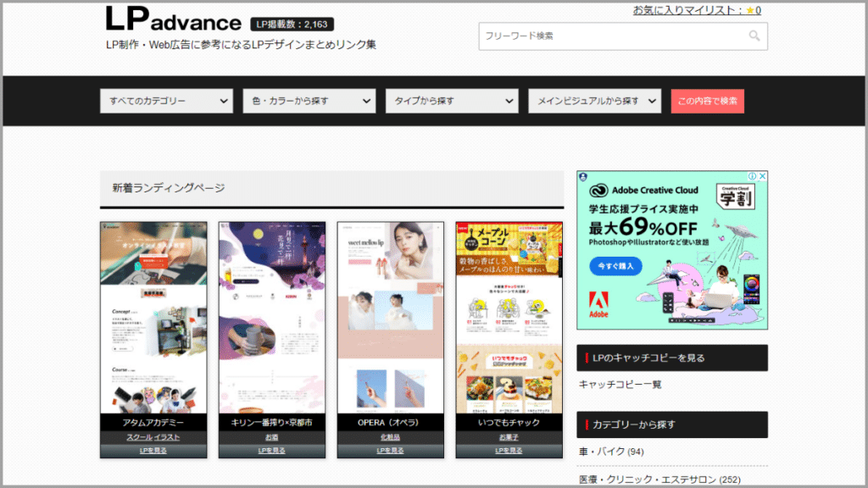Open the お気に入りマイリスト link
The height and width of the screenshot is (488, 868).
pos(687,11)
